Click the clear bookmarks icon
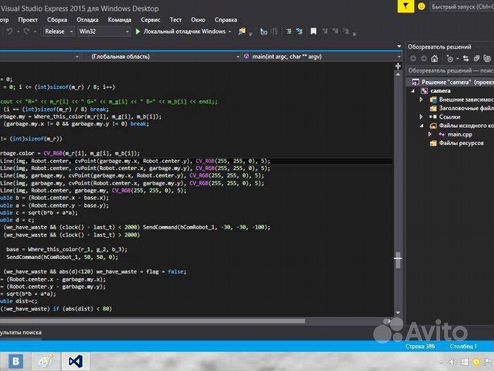This screenshot has height=371, width=494. 346,31
